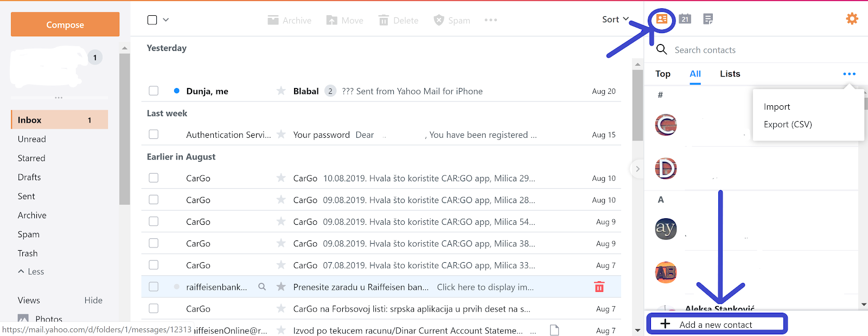Viewport: 868px width, 336px height.
Task: Open the Calendar panel icon
Action: click(685, 18)
